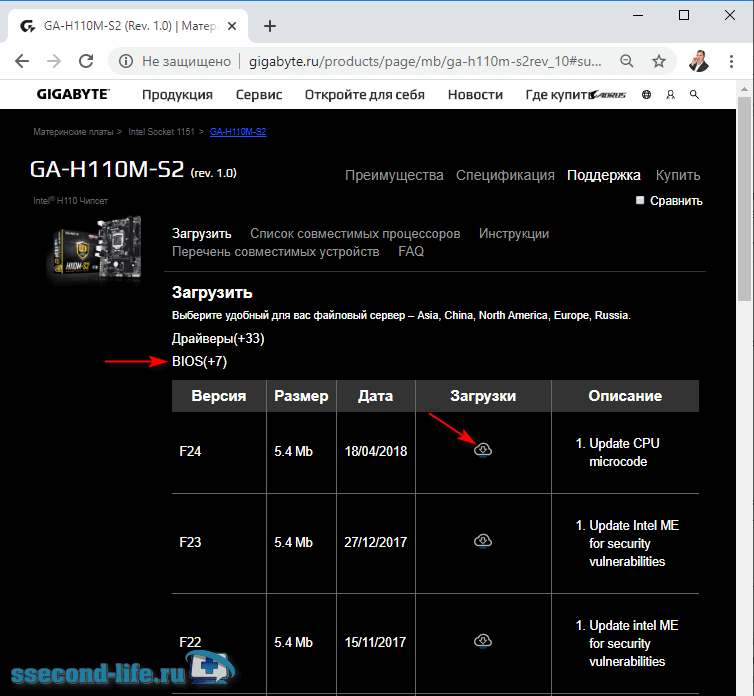Collapse the BIOS(+7) section
This screenshot has width=754, height=696.
click(199, 361)
